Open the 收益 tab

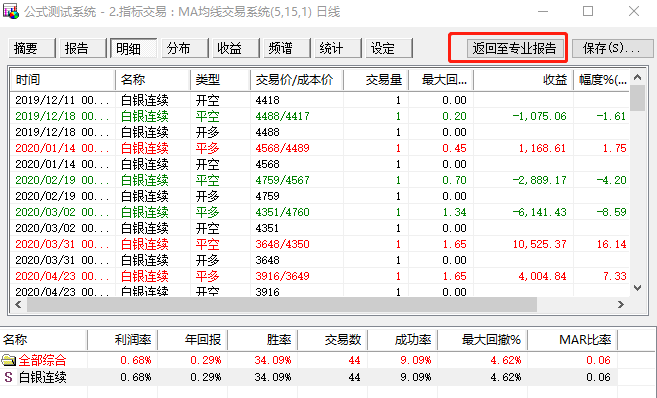(x=236, y=48)
